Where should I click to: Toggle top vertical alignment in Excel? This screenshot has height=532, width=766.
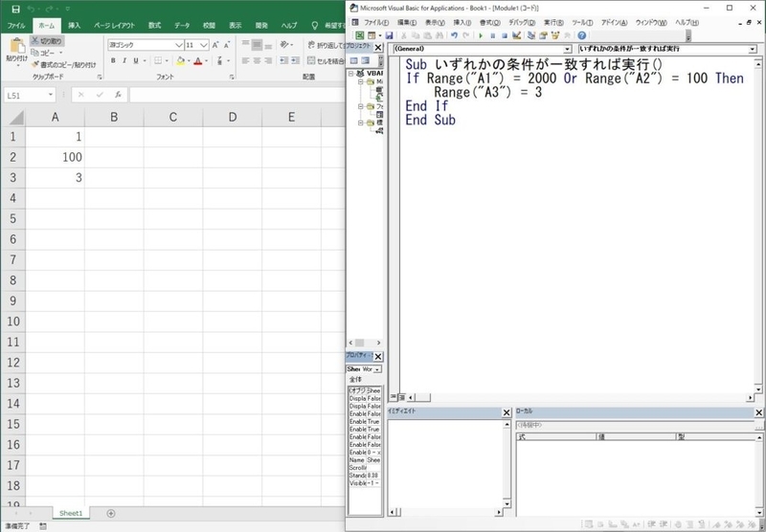(x=246, y=45)
